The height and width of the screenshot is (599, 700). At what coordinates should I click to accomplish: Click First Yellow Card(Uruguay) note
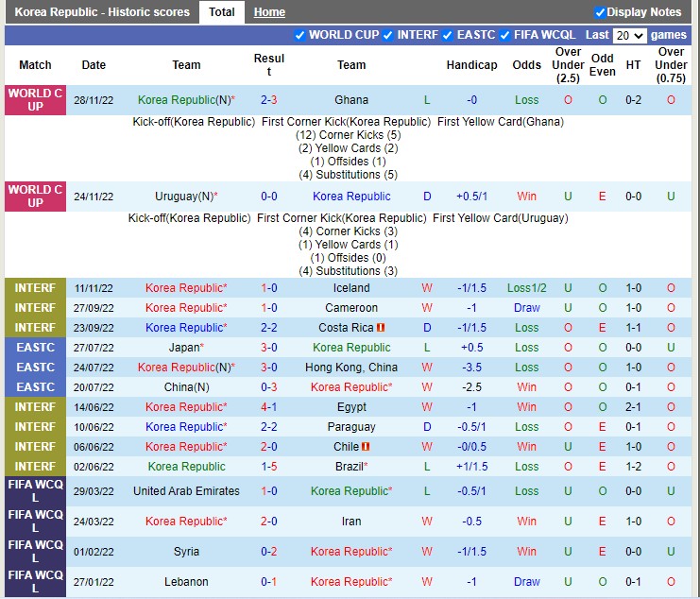pyautogui.click(x=500, y=218)
